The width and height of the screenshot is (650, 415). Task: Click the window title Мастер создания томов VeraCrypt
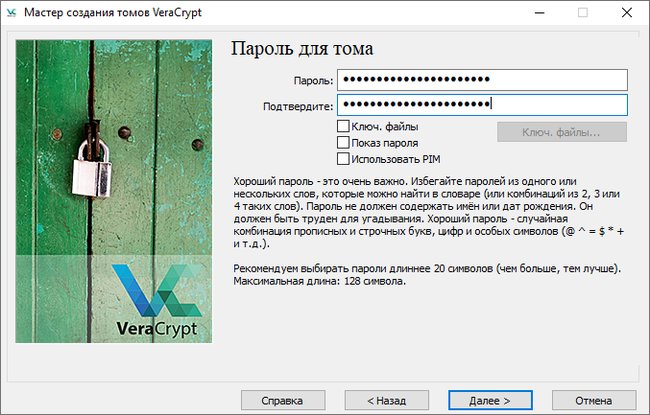coord(113,12)
